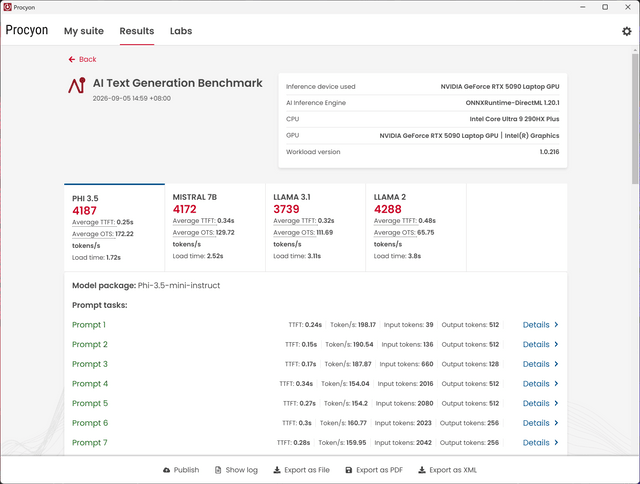Click the PHI 3.5 score 4187
Viewport: 640px width, 484px height.
click(84, 211)
